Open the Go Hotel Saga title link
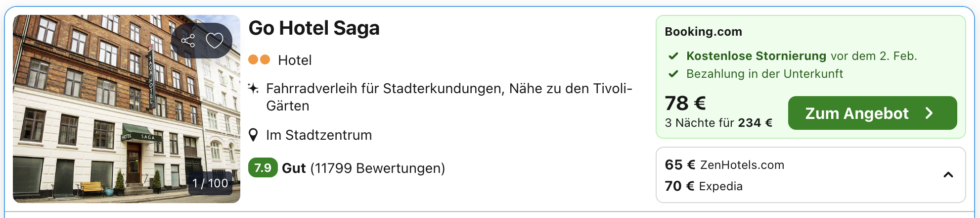Viewport: 980px width, 218px height. tap(314, 28)
